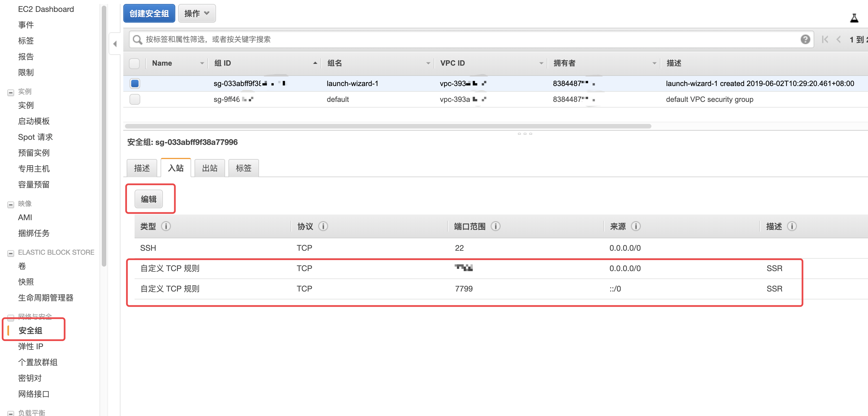Image resolution: width=868 pixels, height=416 pixels.
Task: Open 限制 in the sidebar
Action: click(x=26, y=72)
